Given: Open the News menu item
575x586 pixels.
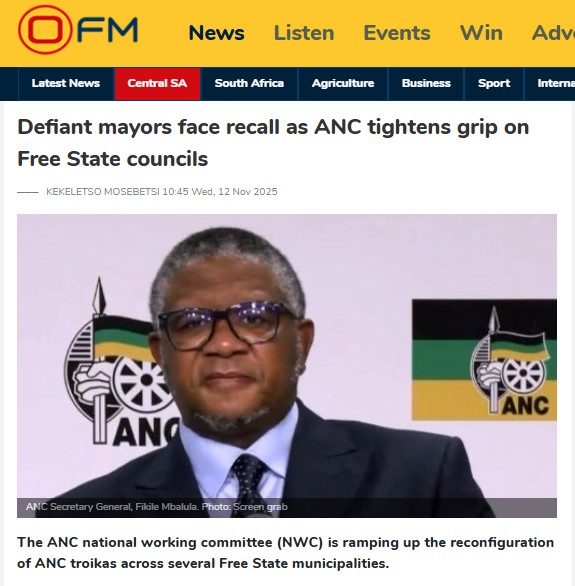Looking at the screenshot, I should pyautogui.click(x=216, y=33).
